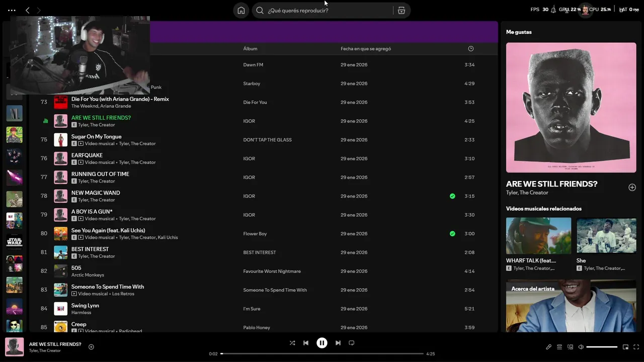This screenshot has width=644, height=362.
Task: Open Arctic Monkeys artist link
Action: click(x=88, y=275)
